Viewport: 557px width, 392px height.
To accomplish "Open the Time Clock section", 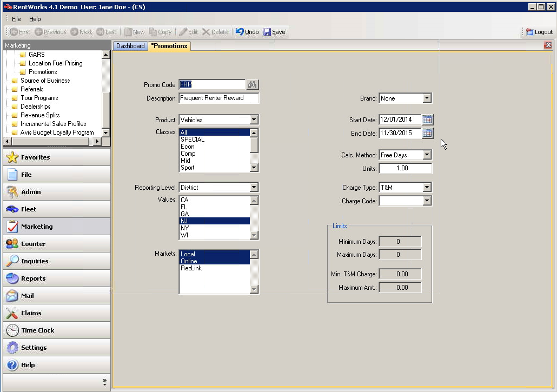I will pyautogui.click(x=57, y=330).
